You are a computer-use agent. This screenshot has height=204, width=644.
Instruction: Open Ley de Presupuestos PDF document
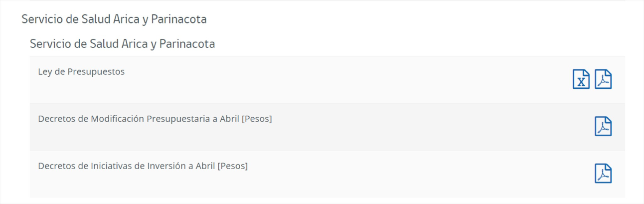(603, 79)
